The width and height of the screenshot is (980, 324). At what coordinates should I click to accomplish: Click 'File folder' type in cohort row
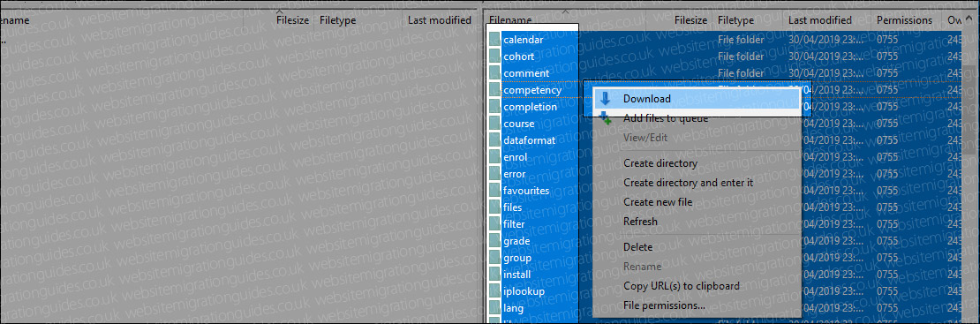(741, 57)
